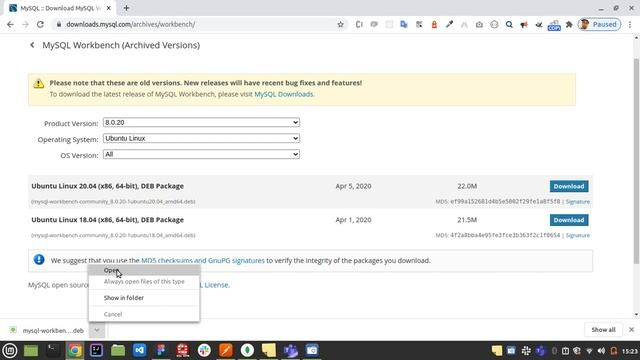
Task: Click the orange Postman taskbar icon
Action: [226, 350]
